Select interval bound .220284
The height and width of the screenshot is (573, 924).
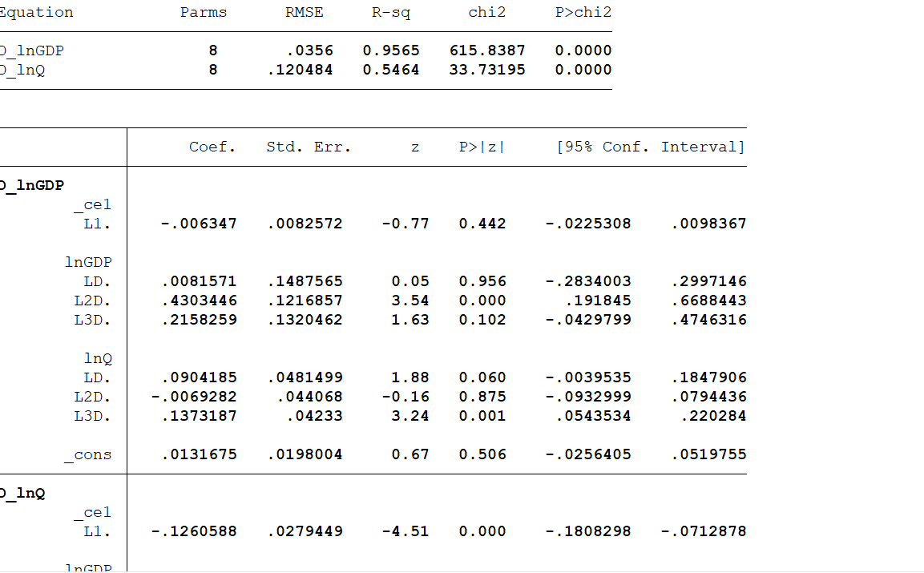tap(713, 416)
